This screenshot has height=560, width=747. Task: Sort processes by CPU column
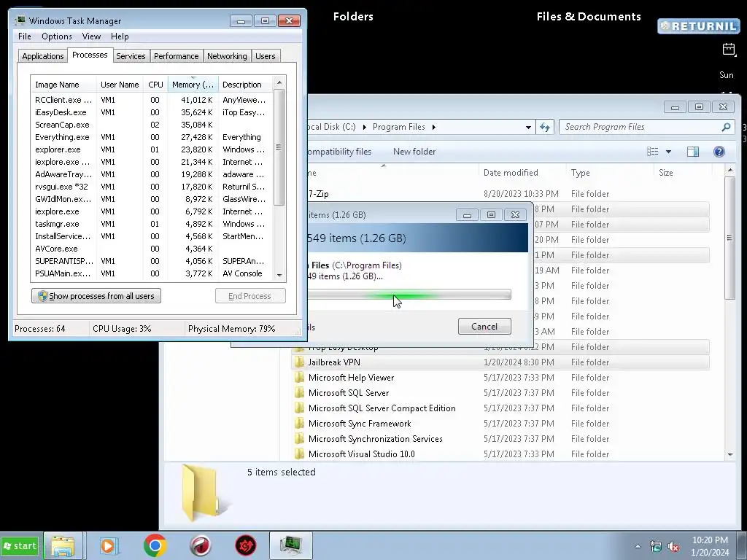coord(155,85)
